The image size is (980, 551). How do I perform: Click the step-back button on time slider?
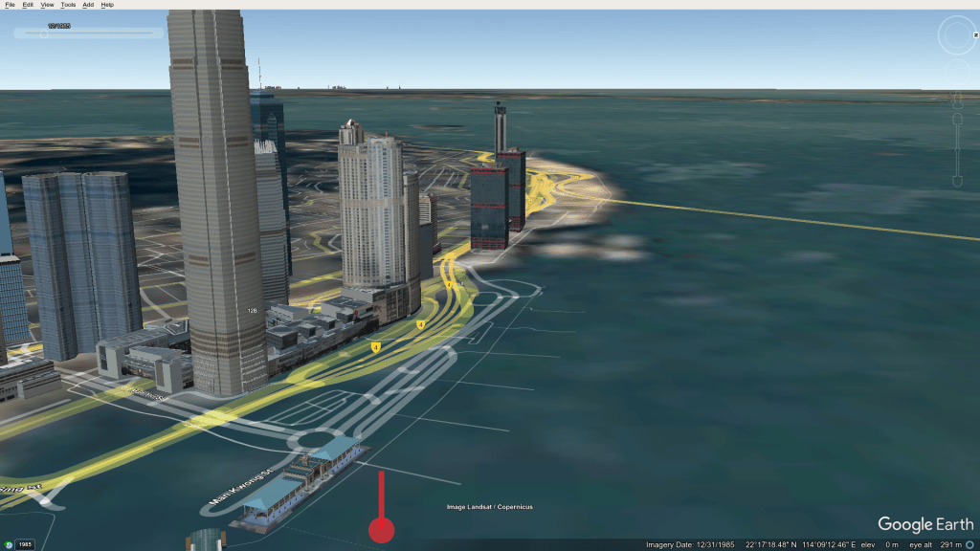[19, 33]
